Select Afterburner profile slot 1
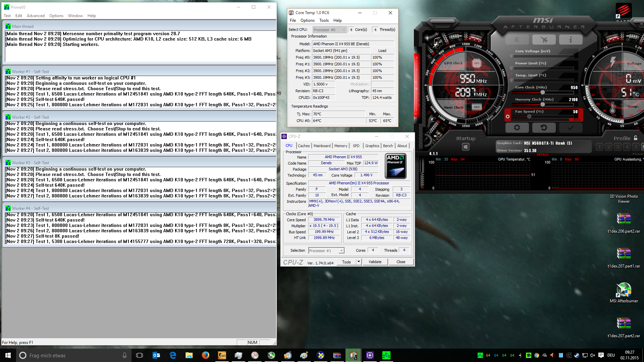Screen dimensions: 644x362 click(x=599, y=147)
